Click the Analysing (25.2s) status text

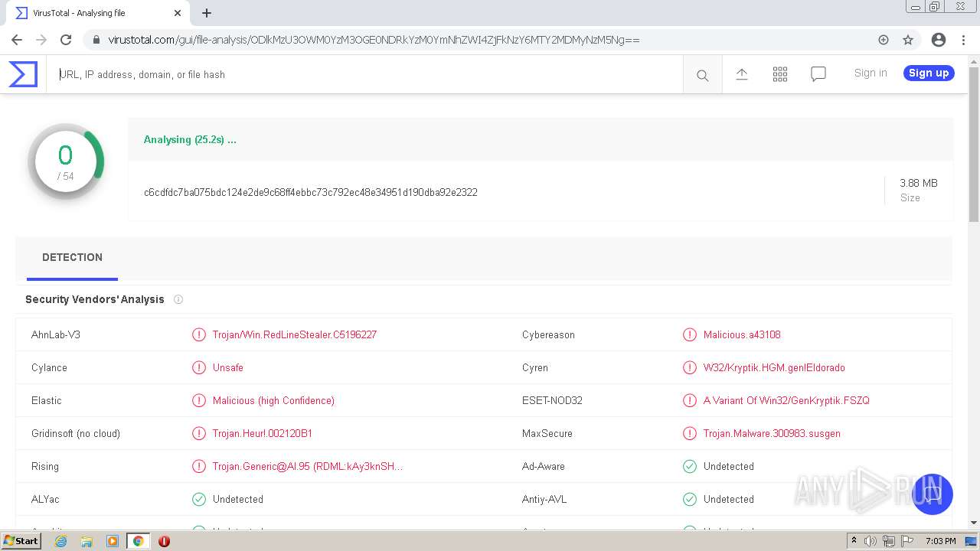click(190, 139)
